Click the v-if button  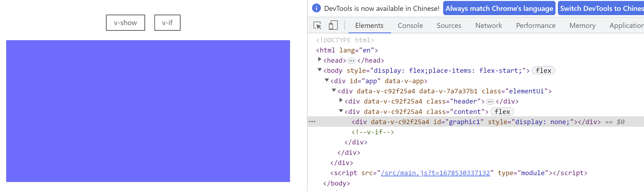point(167,23)
